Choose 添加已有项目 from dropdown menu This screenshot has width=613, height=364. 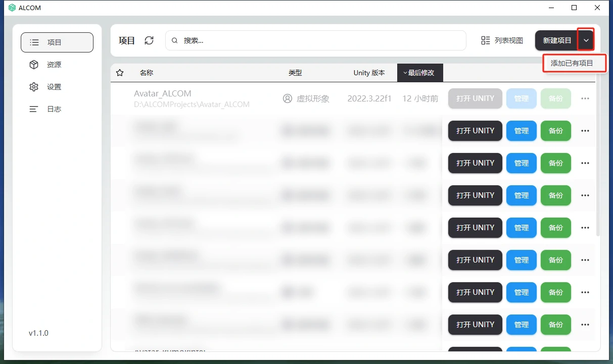click(x=572, y=63)
